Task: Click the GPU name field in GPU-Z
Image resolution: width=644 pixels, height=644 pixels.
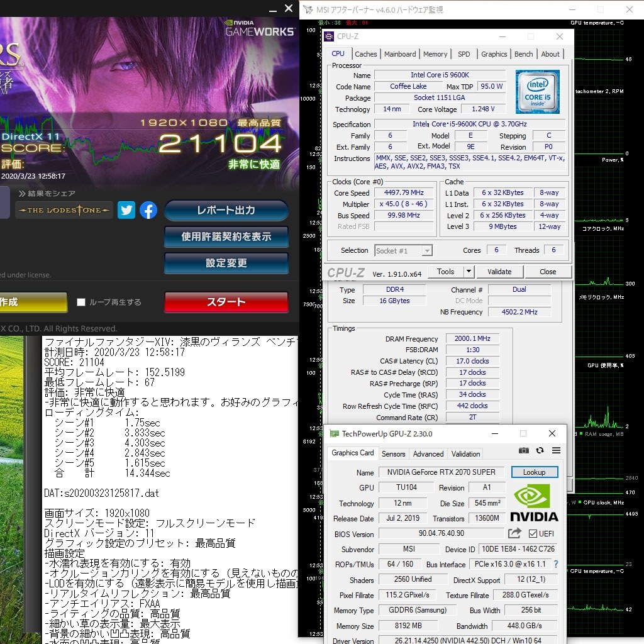Action: tap(441, 472)
